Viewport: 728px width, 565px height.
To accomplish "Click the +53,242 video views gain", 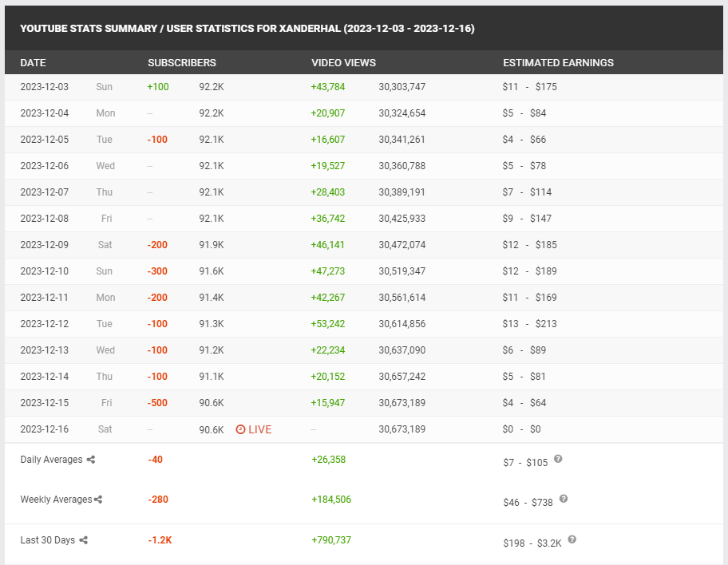I will [x=328, y=323].
